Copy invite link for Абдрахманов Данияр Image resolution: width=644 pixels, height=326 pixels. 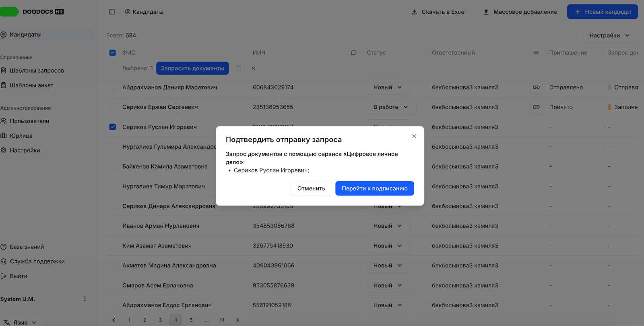pyautogui.click(x=536, y=87)
